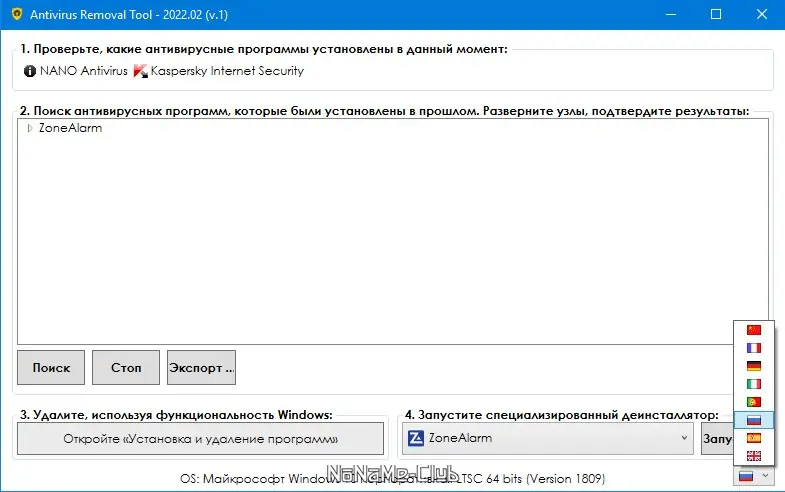
Task: Click the Kaspersky Internet Security icon
Action: click(x=141, y=71)
